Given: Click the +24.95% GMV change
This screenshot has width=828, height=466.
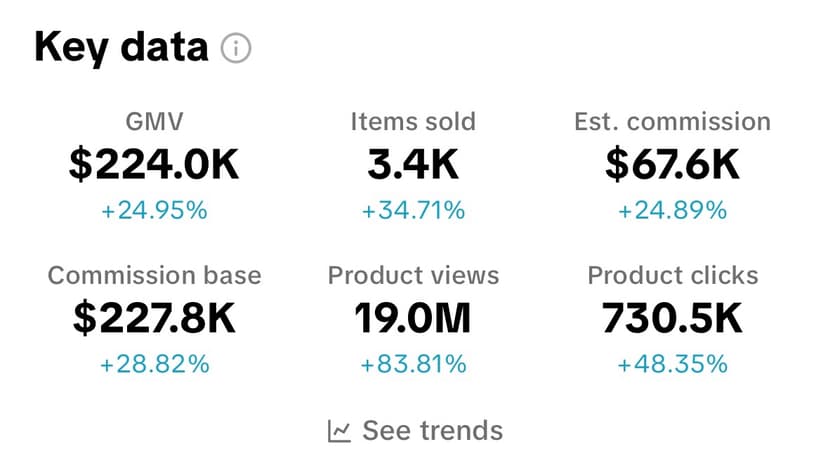Looking at the screenshot, I should [154, 211].
